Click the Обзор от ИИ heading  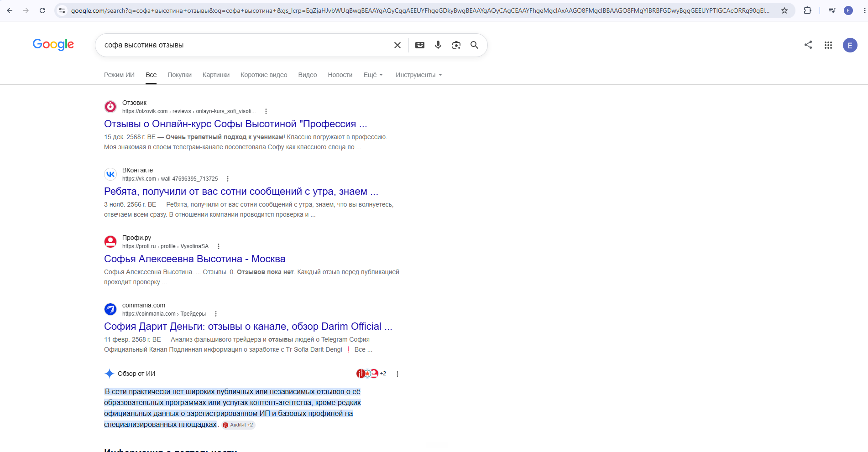[x=136, y=374]
